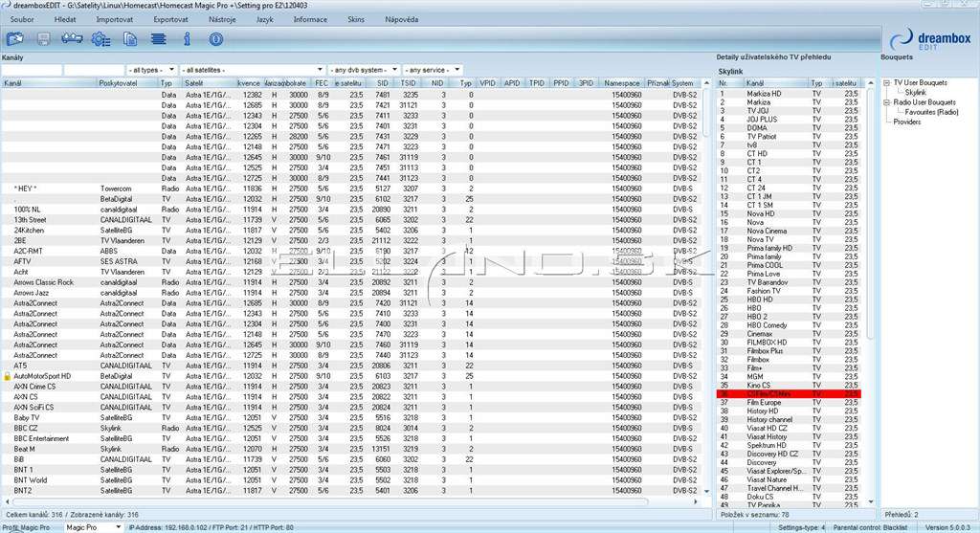Screen dimensions: 980x533
Task: Sort by Satelit column header
Action: coord(208,83)
